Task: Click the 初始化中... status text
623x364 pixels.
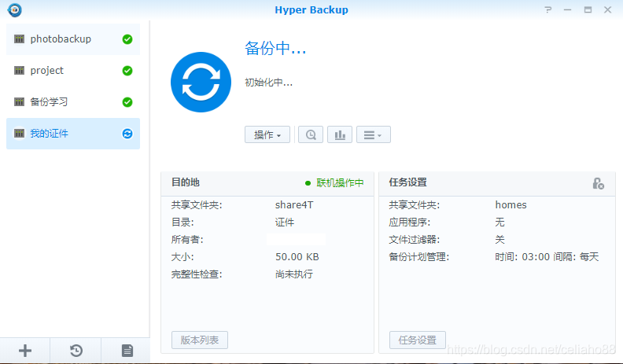Action: 268,83
